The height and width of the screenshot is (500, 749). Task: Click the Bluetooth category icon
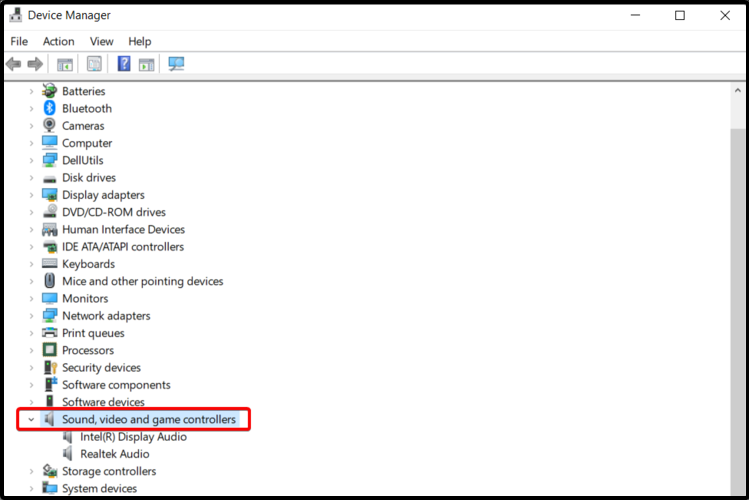pyautogui.click(x=49, y=108)
